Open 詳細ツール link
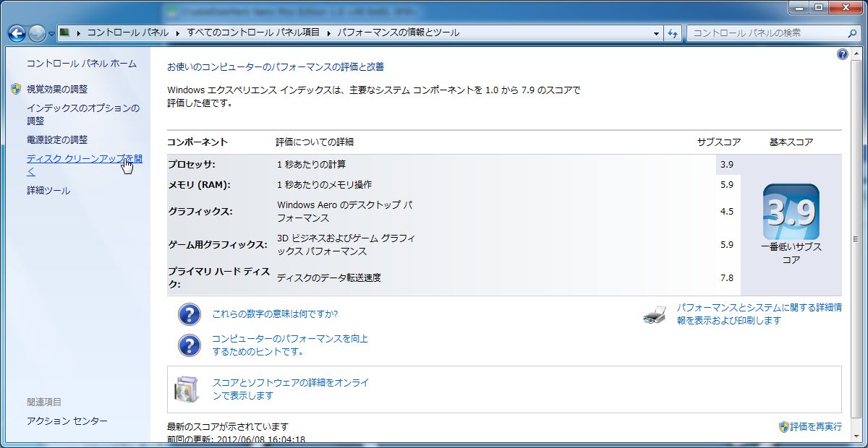868x448 pixels. [x=48, y=191]
